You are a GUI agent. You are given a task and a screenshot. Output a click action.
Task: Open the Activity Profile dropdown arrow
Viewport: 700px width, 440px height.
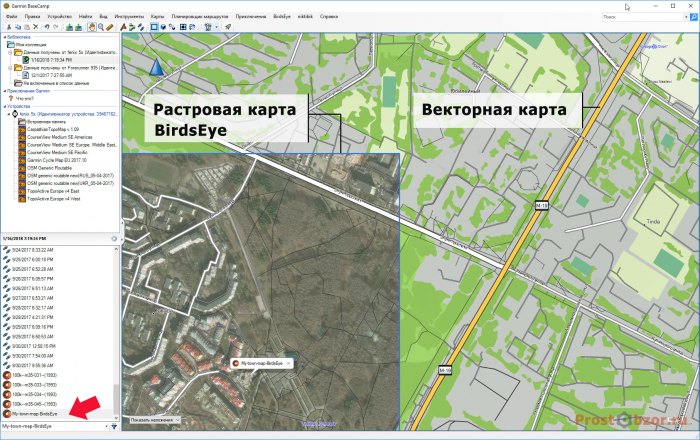click(x=217, y=27)
